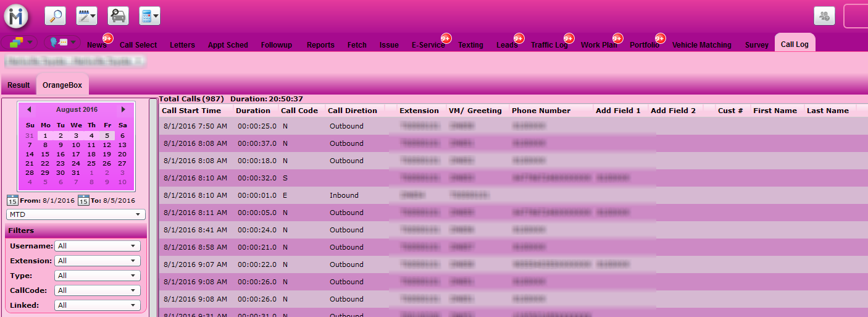Viewport: 868px width, 317px height.
Task: Open the Vehicle Matching tab
Action: 701,45
